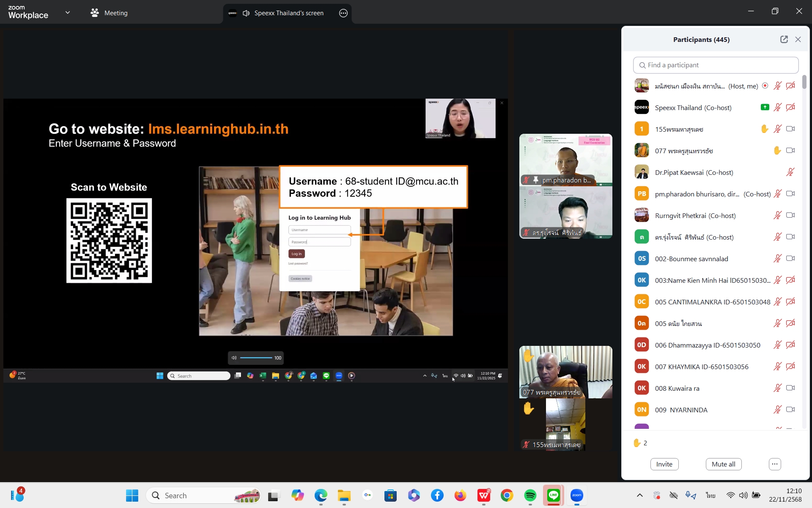The image size is (812, 508).
Task: Open Spotify from the taskbar
Action: click(x=530, y=495)
